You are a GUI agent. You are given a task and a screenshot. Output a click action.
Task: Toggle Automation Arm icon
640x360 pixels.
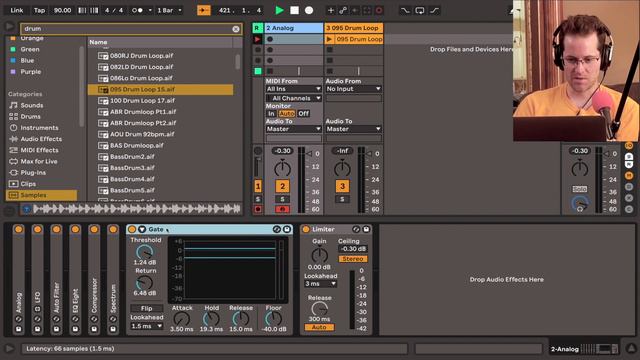343,10
